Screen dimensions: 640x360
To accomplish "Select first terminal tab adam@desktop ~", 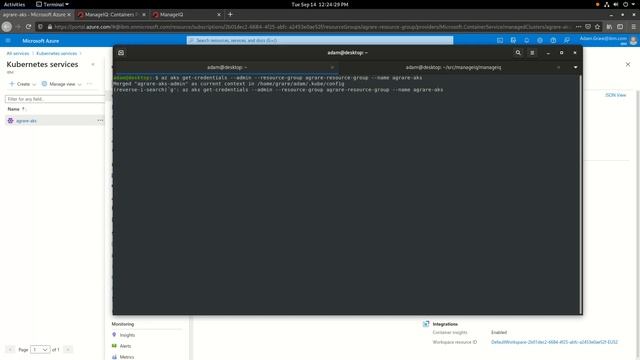I will (227, 67).
